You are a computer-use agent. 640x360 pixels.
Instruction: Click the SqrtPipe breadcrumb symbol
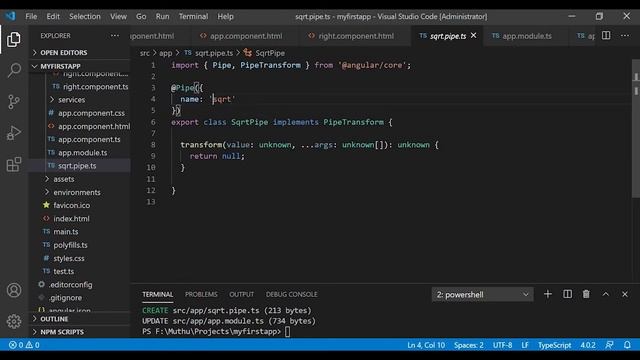264,53
